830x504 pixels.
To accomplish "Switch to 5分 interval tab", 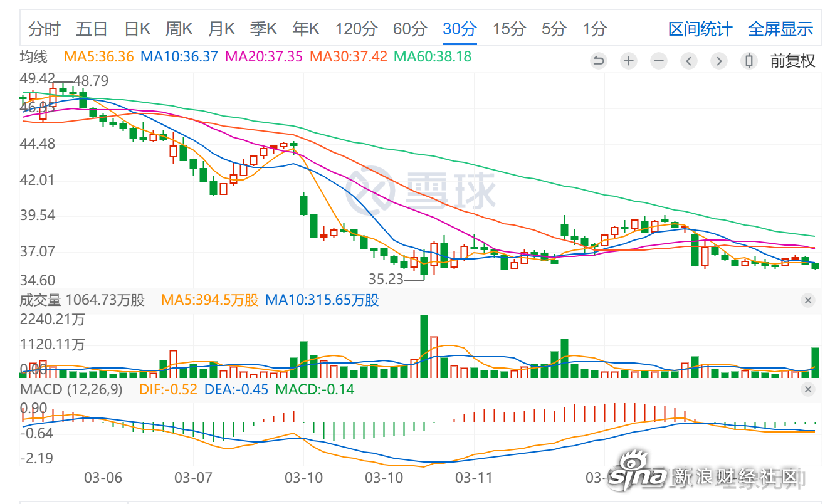I will 554,29.
